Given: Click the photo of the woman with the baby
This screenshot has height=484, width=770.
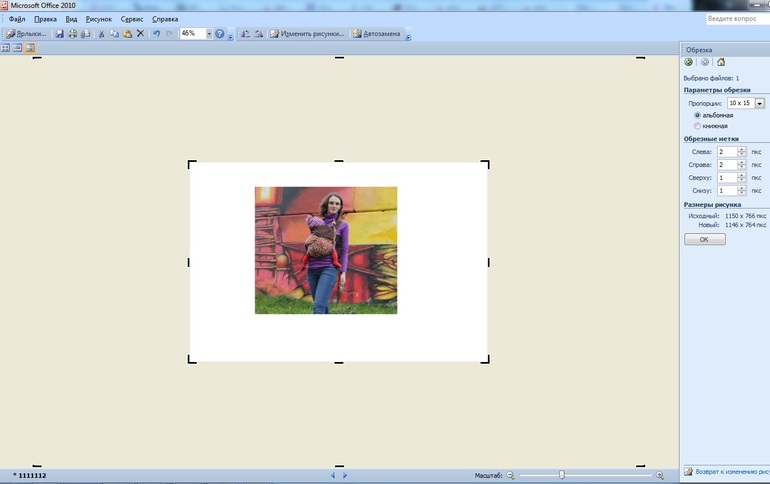Looking at the screenshot, I should pos(326,250).
